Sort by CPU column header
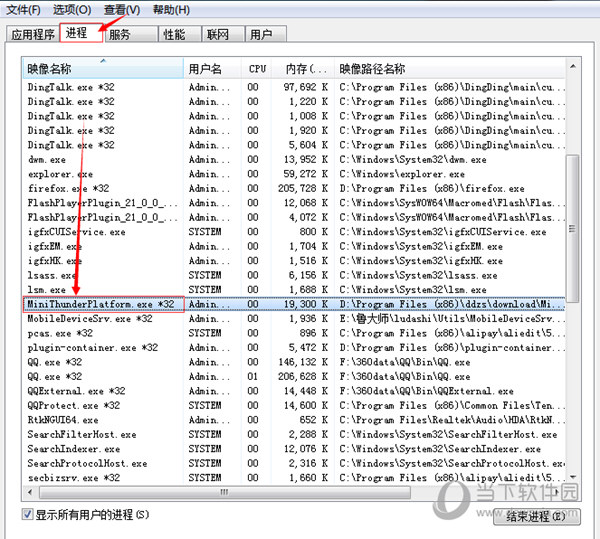600x539 pixels. coord(258,69)
